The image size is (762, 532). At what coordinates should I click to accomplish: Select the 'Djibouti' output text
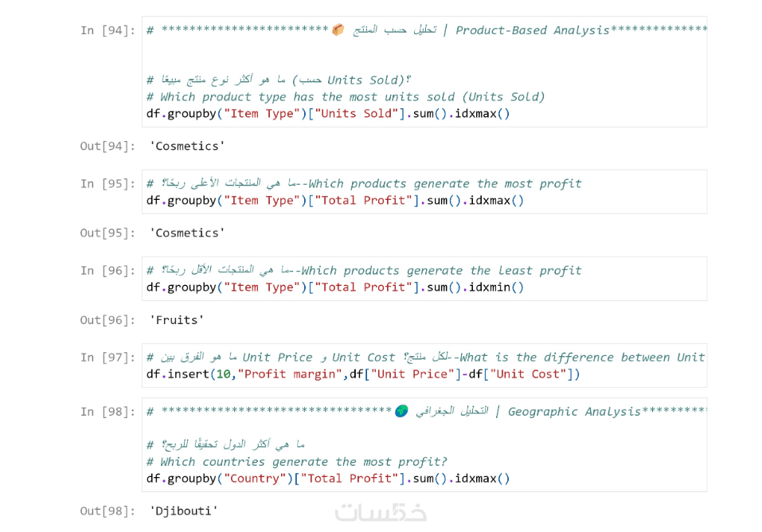[184, 510]
